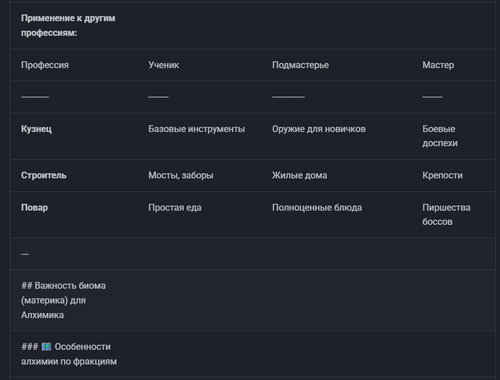This screenshot has width=500, height=380.
Task: Click 'Особенности алхимии по фракциям' text
Action: pos(69,354)
